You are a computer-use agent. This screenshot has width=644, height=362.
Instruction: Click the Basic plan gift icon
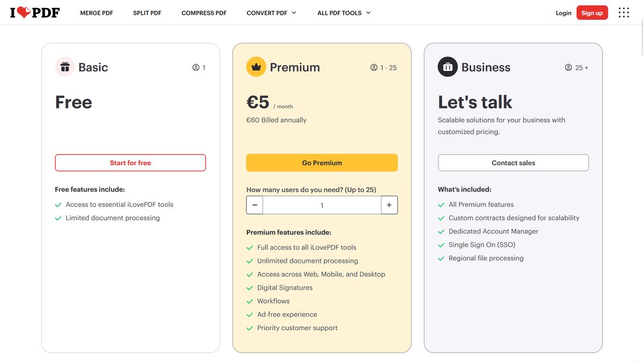tap(65, 67)
